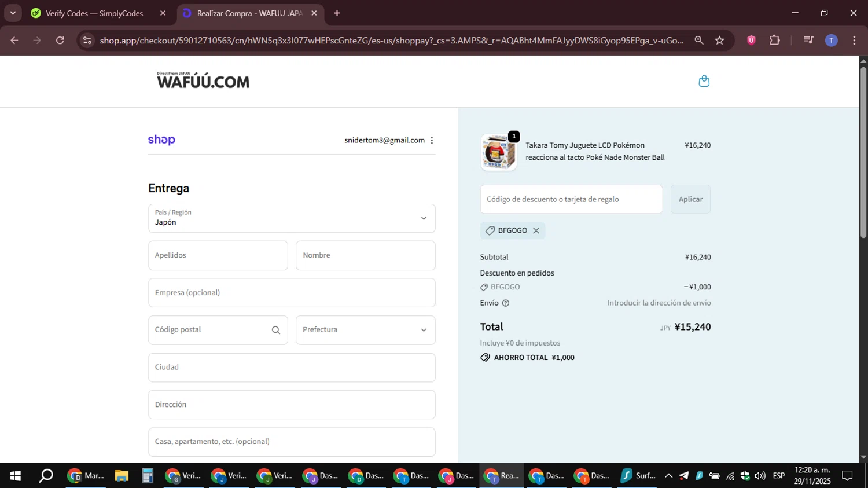
Task: Open File Explorer from taskbar
Action: pos(121,476)
